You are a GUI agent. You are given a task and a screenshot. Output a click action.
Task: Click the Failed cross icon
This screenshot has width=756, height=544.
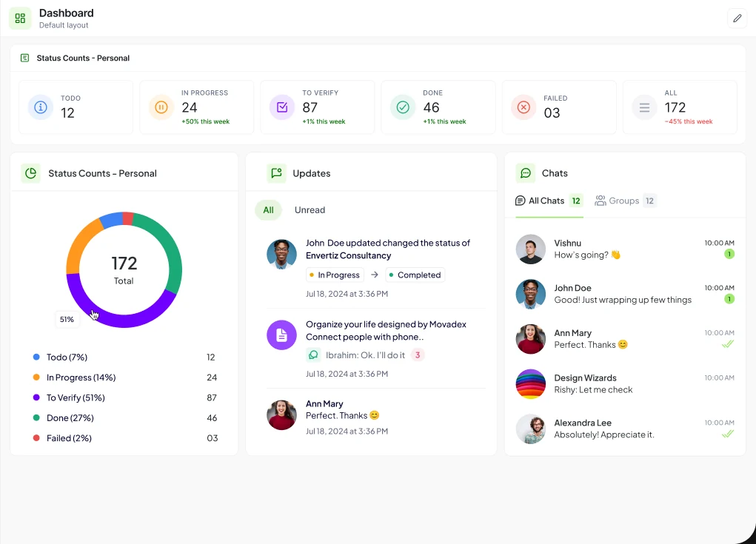coord(523,107)
